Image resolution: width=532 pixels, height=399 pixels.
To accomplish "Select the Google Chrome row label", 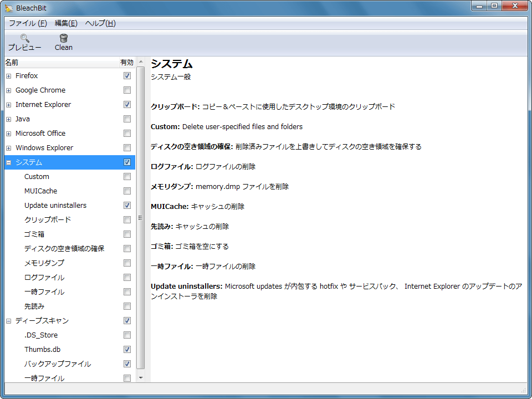I will [40, 90].
